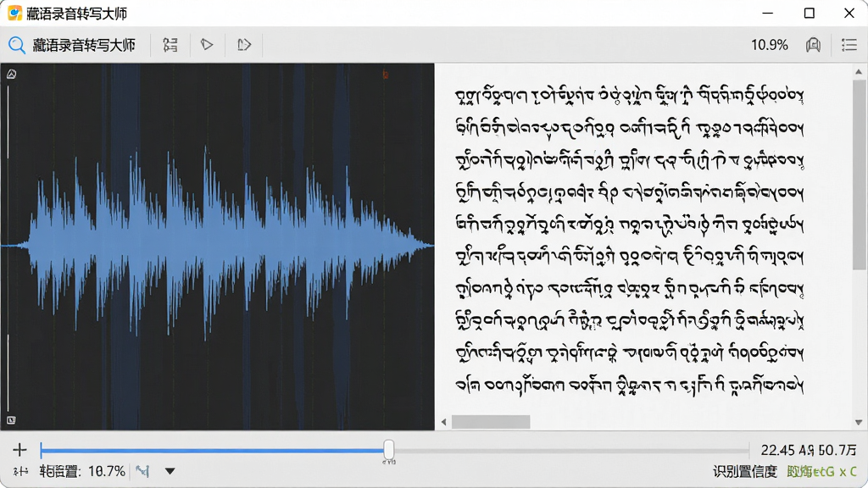Click the small icon at waveform top-left corner

pos(11,74)
